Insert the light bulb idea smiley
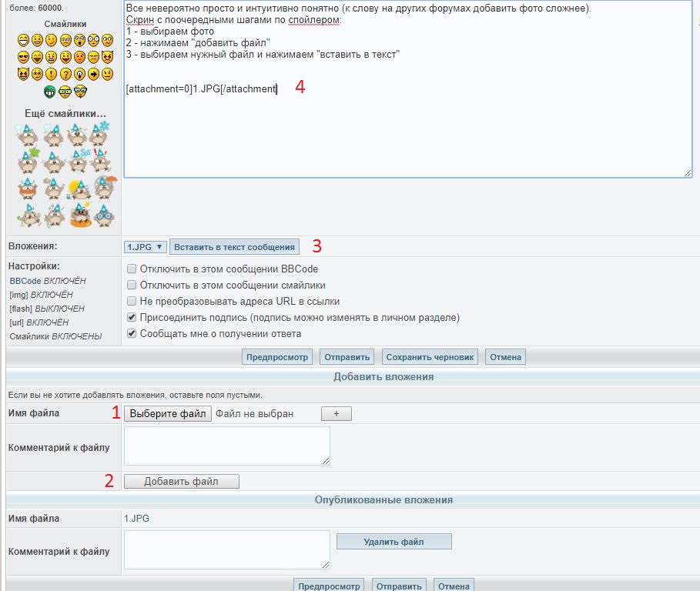 [79, 75]
